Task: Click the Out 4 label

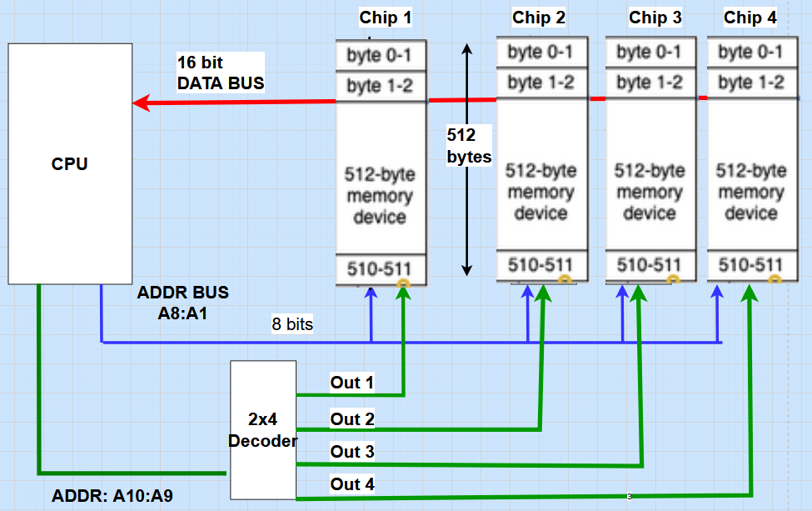Action: pyautogui.click(x=350, y=484)
